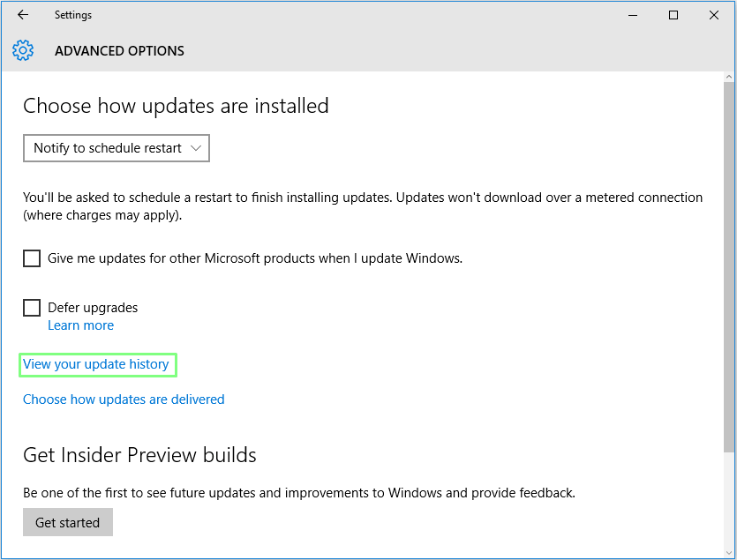Maximize the Settings window

673,15
